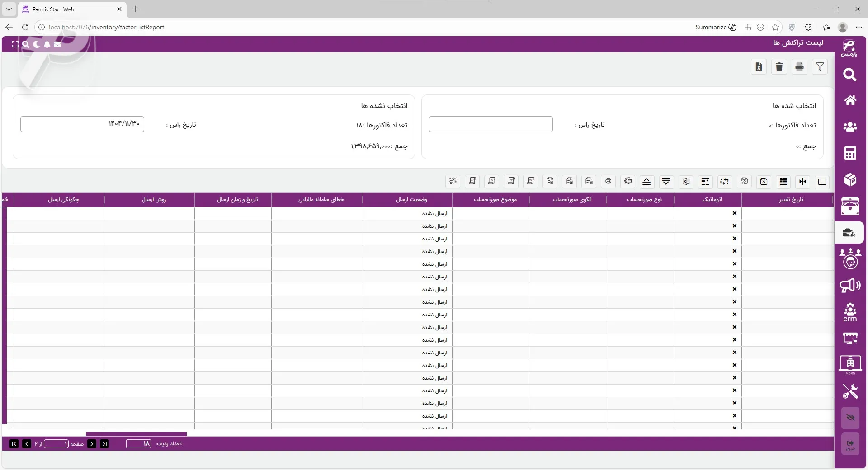Open the wrench and screwdriver settings
Viewport: 868px width, 470px height.
pyautogui.click(x=850, y=391)
